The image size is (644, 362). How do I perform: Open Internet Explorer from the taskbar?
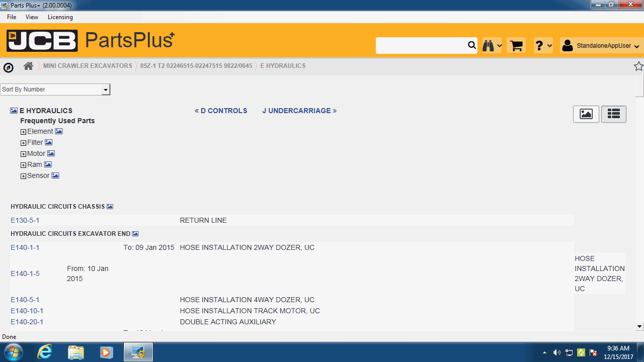[x=45, y=352]
